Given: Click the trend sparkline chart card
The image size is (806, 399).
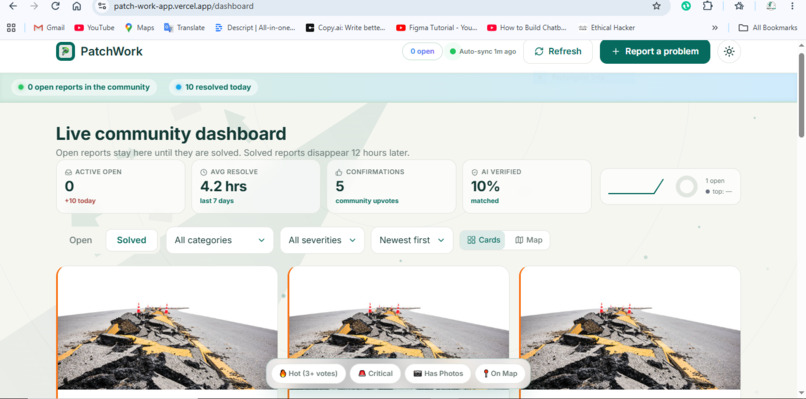Looking at the screenshot, I should point(670,186).
